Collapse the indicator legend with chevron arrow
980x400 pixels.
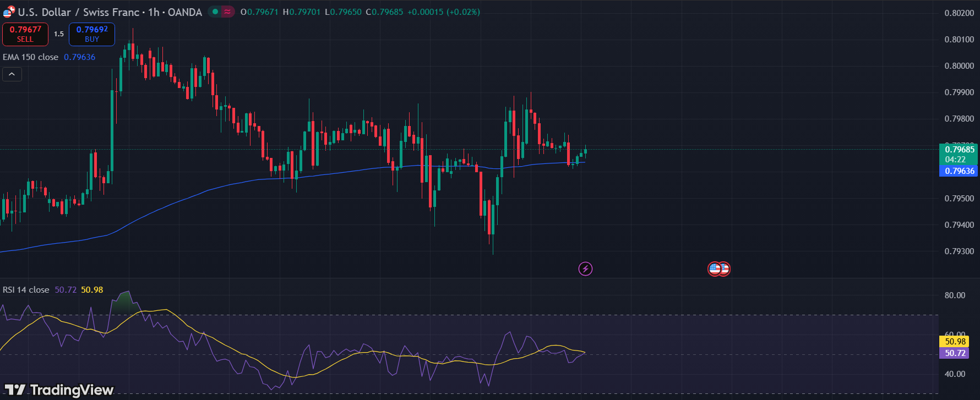[x=12, y=74]
